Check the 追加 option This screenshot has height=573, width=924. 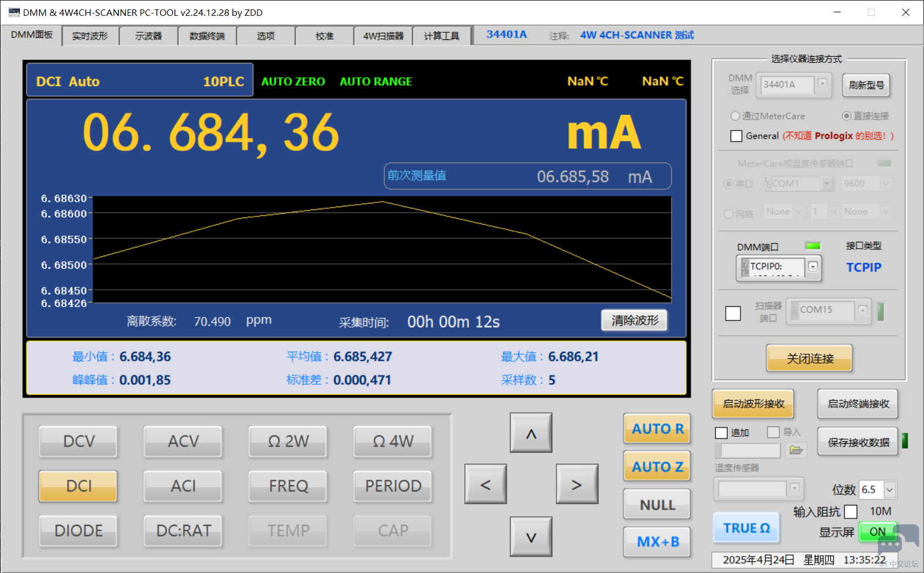pyautogui.click(x=721, y=433)
